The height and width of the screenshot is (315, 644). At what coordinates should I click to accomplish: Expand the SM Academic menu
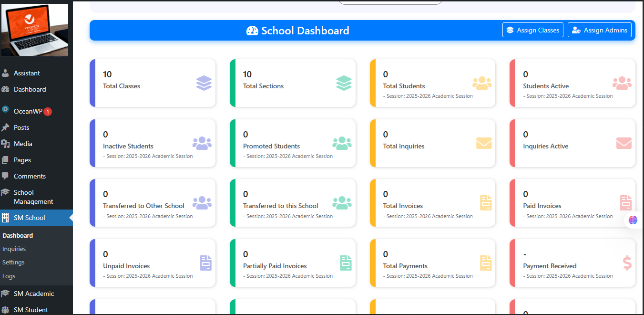[x=33, y=294]
